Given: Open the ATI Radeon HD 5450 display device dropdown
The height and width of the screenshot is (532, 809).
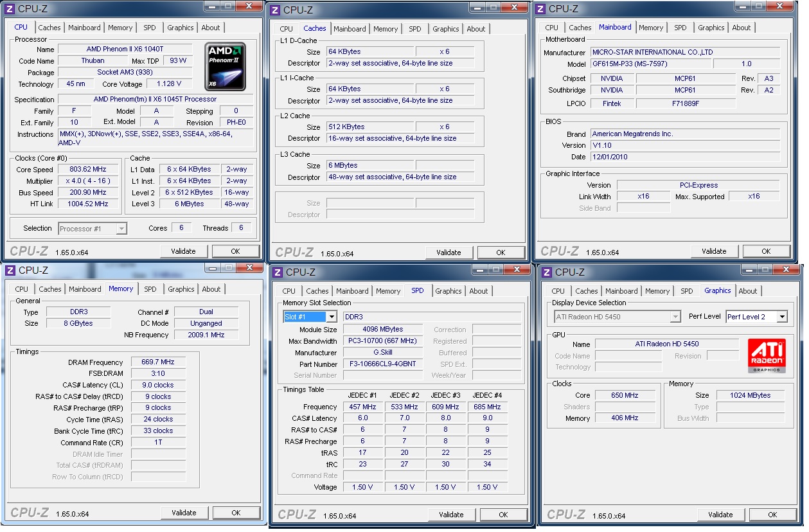Looking at the screenshot, I should [675, 317].
